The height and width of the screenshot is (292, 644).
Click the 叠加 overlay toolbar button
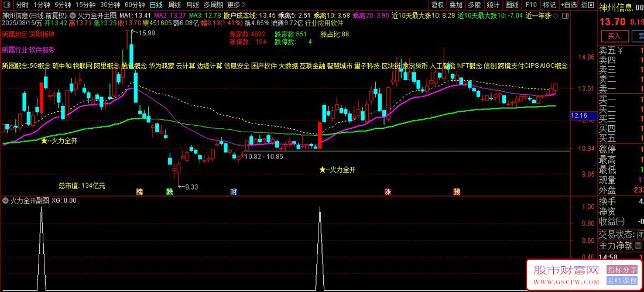[455, 5]
